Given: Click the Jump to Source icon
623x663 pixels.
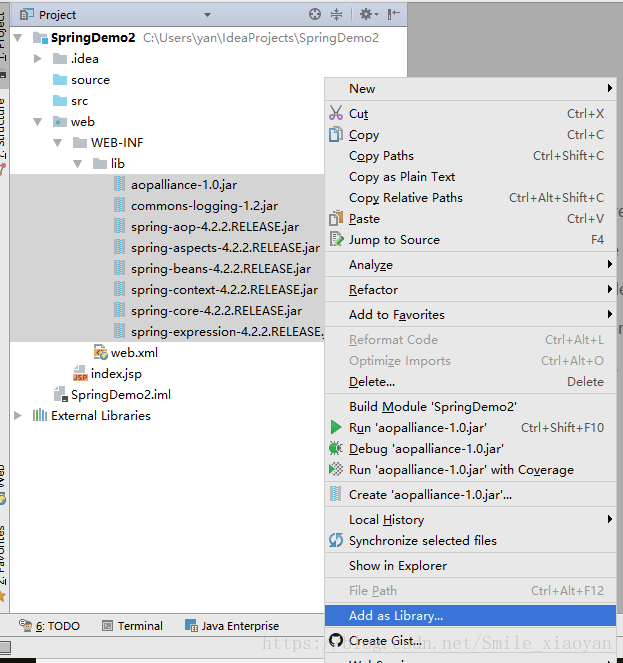Looking at the screenshot, I should tap(336, 239).
